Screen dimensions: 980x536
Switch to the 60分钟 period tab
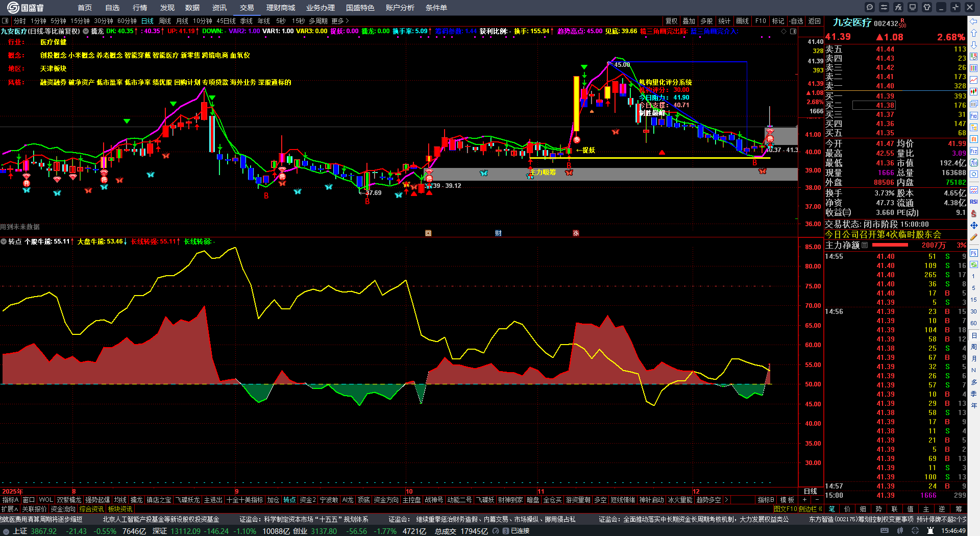click(x=127, y=21)
